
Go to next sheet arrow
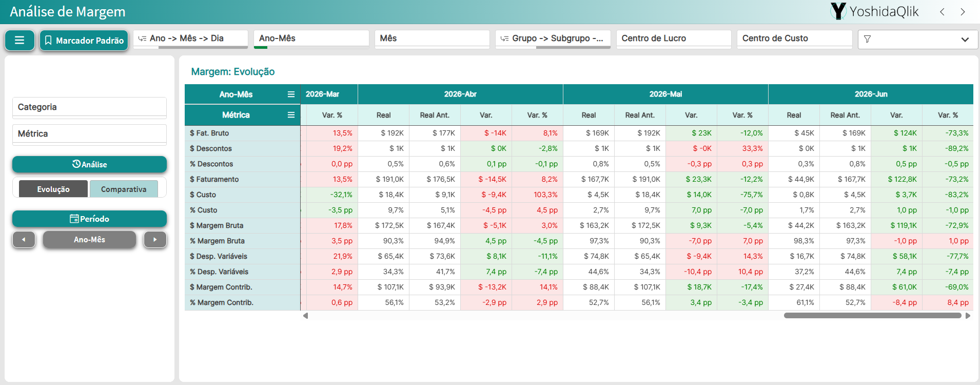(x=963, y=12)
